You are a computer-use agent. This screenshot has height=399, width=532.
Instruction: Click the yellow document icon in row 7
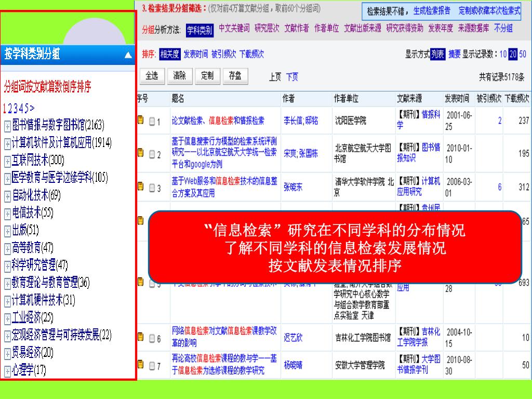[140, 364]
